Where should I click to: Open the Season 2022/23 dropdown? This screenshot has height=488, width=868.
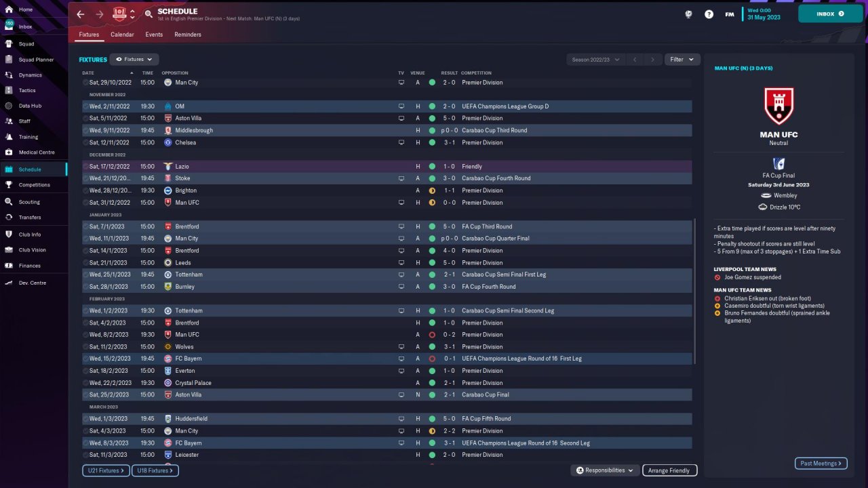pyautogui.click(x=595, y=60)
